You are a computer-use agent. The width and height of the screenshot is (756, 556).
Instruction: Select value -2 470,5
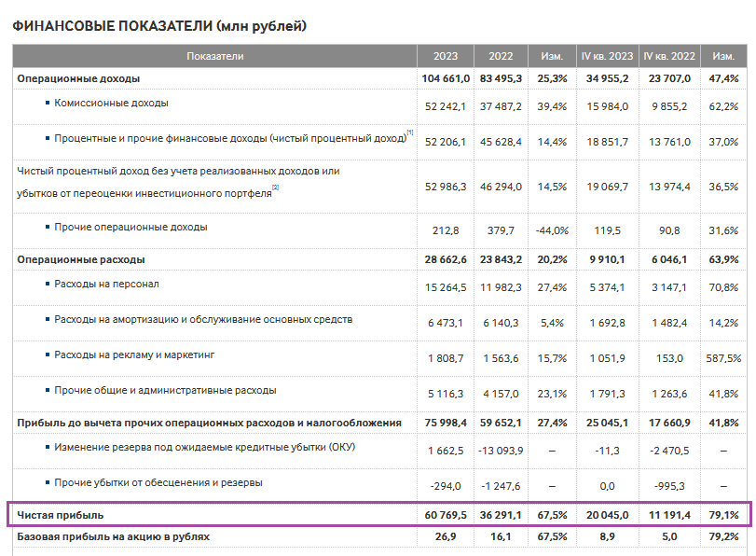[669, 451]
